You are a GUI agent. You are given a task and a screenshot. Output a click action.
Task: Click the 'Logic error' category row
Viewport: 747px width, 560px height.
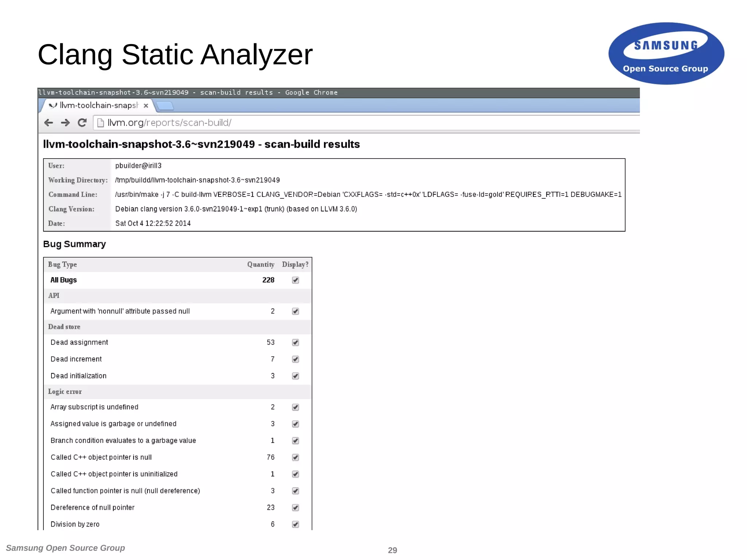178,392
